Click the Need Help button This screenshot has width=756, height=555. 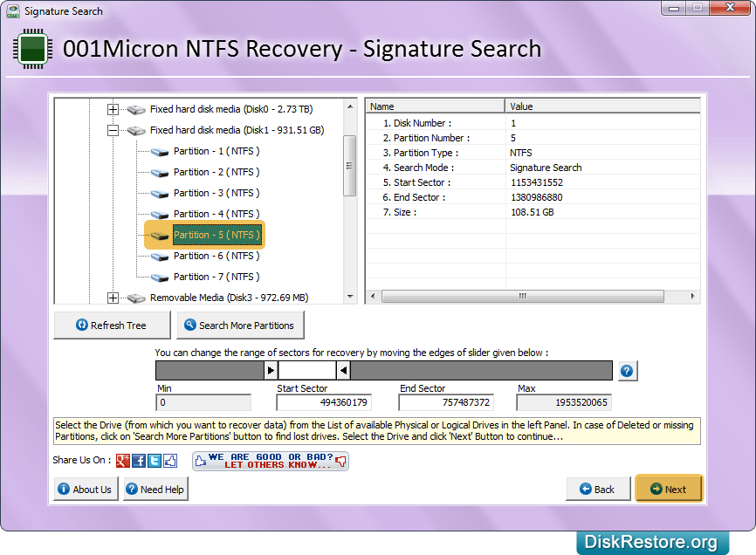pyautogui.click(x=155, y=489)
